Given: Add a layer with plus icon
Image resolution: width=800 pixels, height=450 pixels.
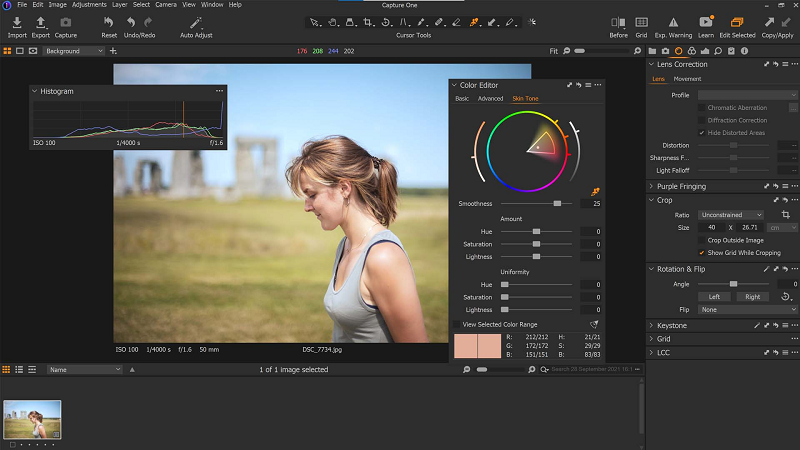Looking at the screenshot, I should coord(113,51).
